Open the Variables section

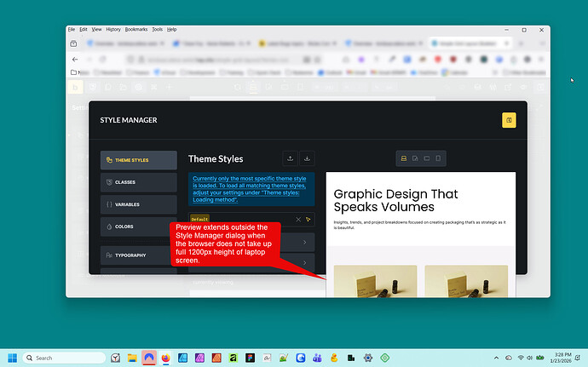point(138,204)
